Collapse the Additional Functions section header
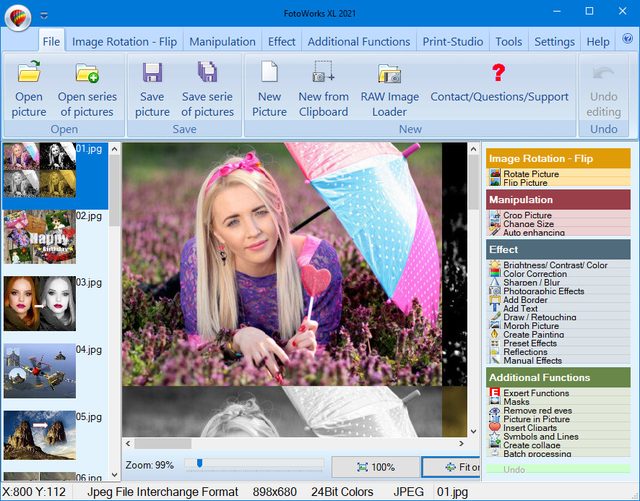 558,378
